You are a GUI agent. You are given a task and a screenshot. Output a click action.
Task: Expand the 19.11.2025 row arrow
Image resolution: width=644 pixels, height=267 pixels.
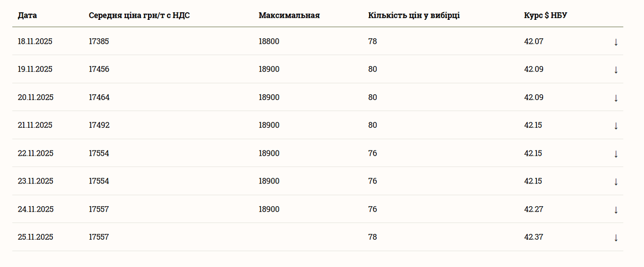tap(616, 70)
